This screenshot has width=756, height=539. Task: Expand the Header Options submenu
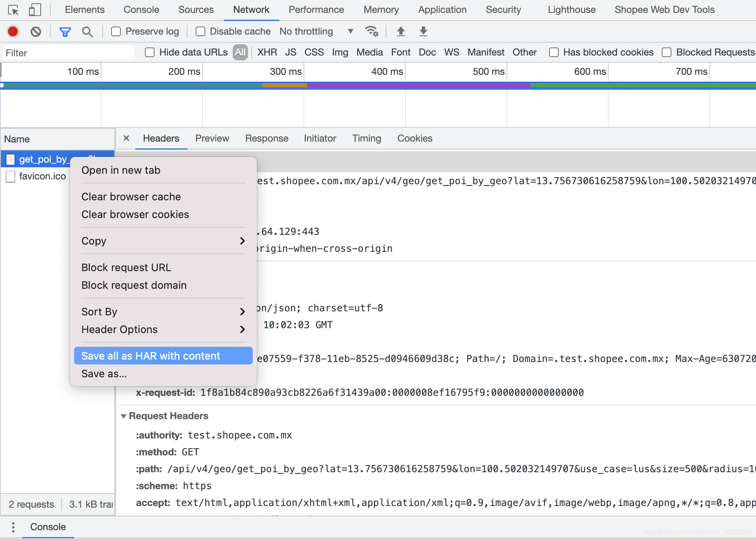pos(163,329)
